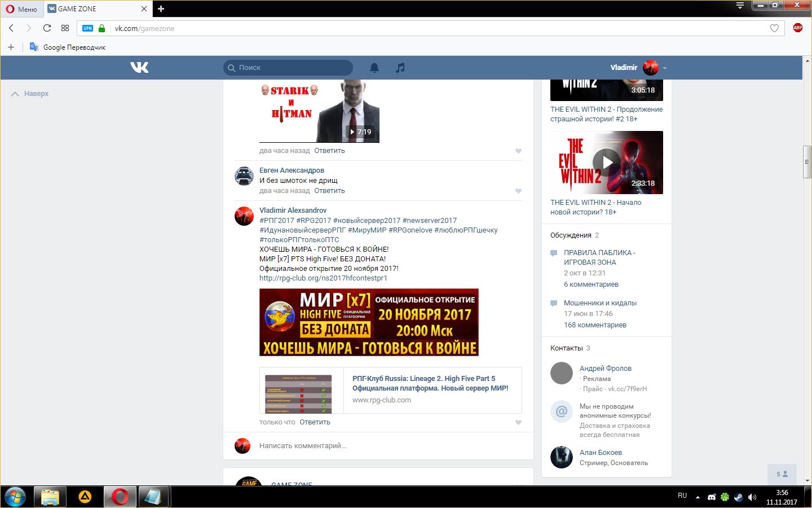
Task: Click Евген Александров avatar
Action: pyautogui.click(x=244, y=176)
